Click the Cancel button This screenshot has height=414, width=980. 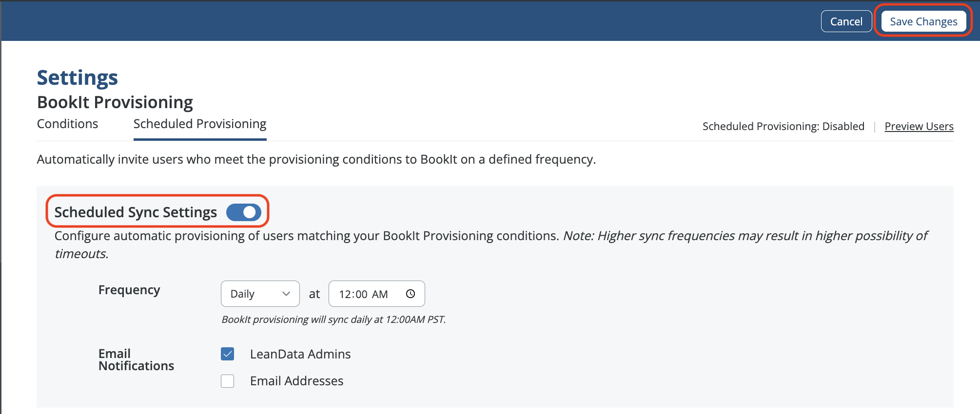click(846, 21)
